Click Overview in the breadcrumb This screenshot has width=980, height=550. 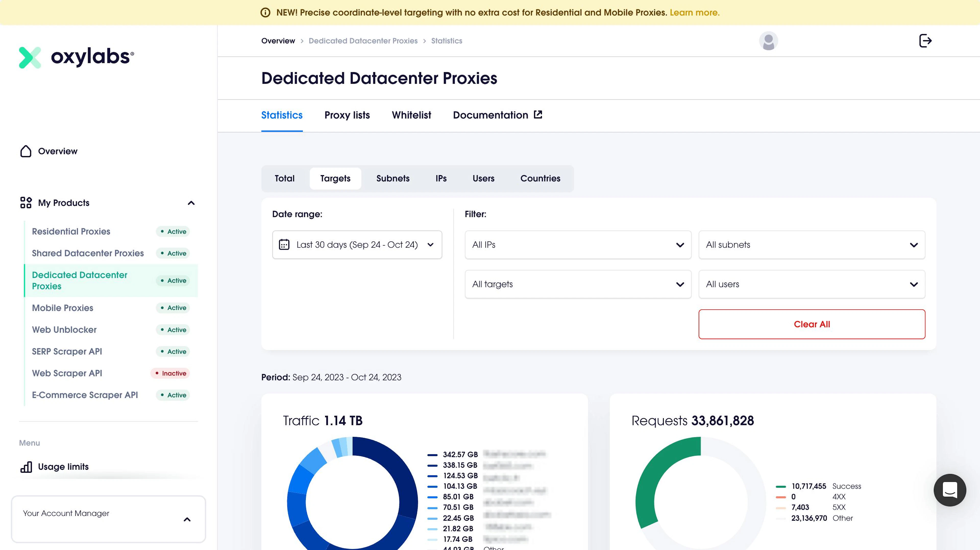pos(278,41)
